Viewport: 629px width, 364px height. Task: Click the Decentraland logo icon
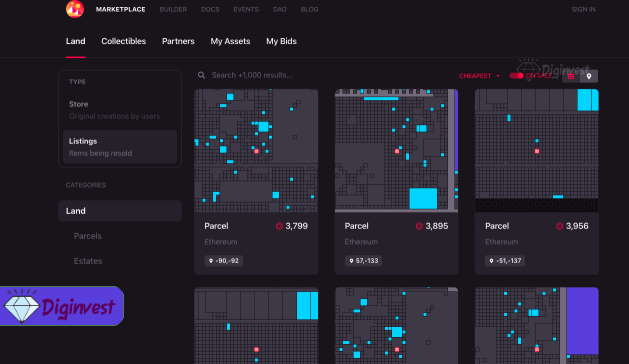(75, 9)
